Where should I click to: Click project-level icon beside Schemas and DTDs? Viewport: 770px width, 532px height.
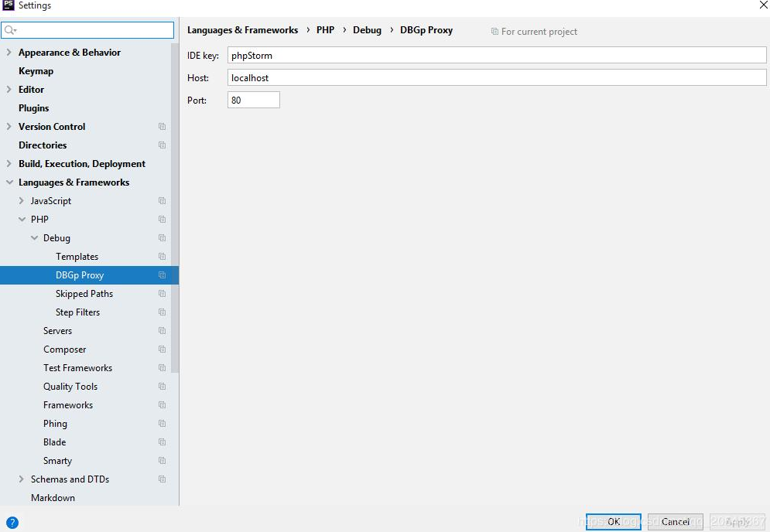(x=162, y=479)
